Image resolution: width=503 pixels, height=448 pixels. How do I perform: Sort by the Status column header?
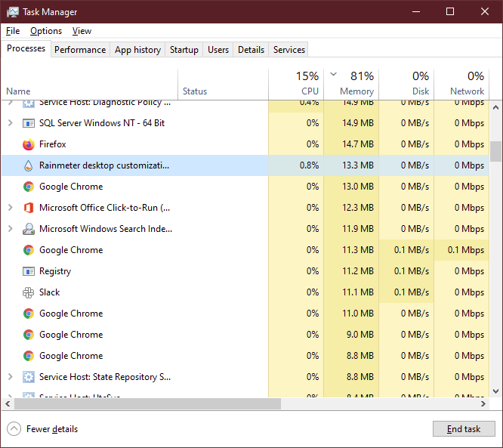223,84
